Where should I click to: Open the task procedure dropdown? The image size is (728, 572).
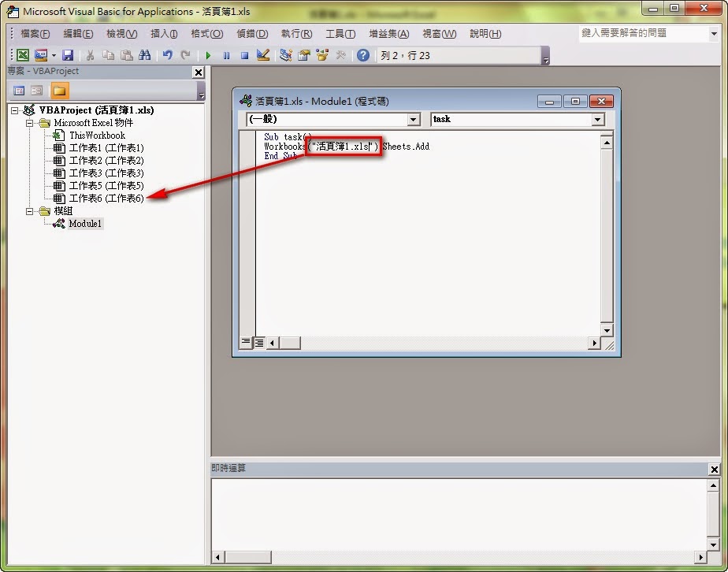(x=598, y=120)
